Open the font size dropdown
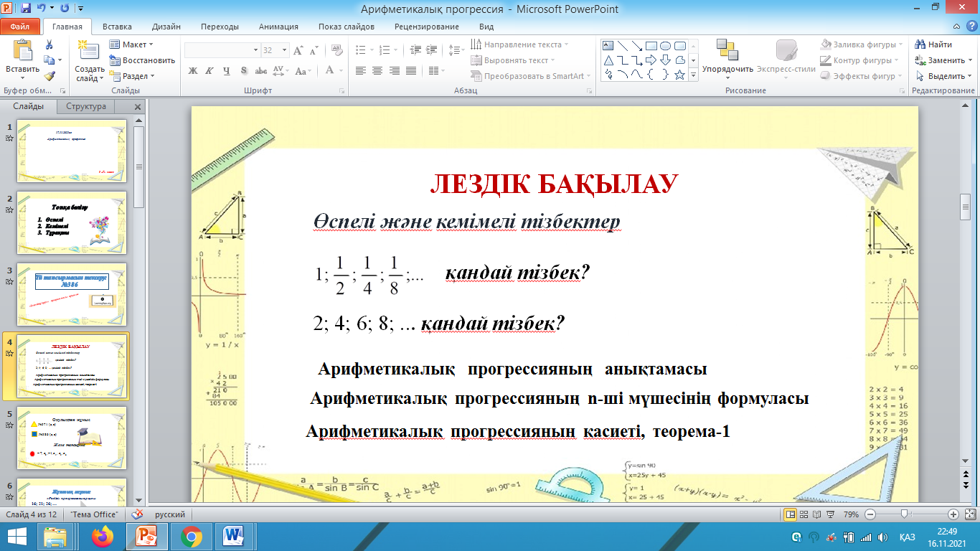This screenshot has width=980, height=551. (286, 50)
